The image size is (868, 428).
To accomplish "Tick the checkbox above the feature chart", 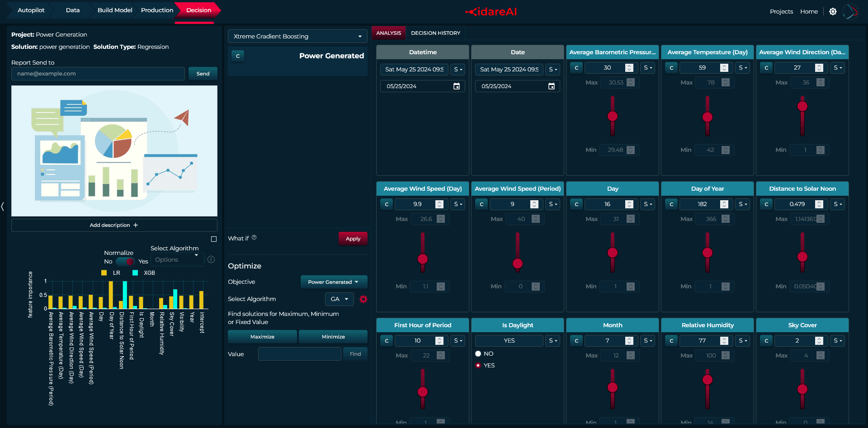I will click(x=214, y=239).
